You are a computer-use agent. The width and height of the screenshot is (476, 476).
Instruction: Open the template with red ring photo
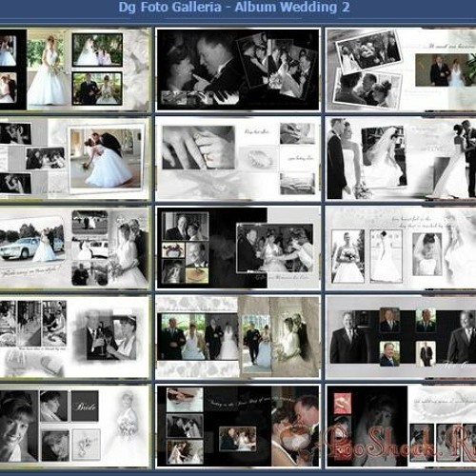[401, 426]
